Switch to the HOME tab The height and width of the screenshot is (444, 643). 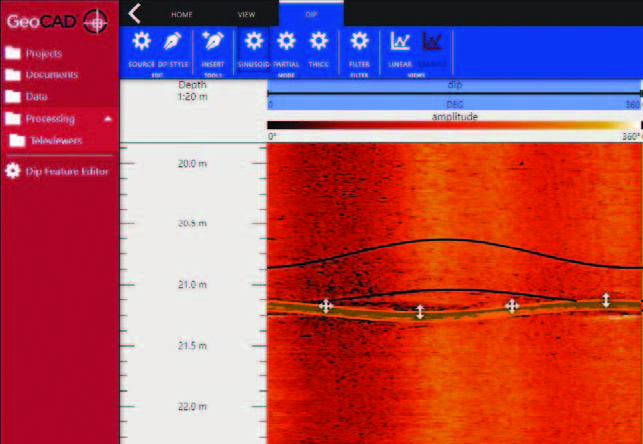pos(182,14)
